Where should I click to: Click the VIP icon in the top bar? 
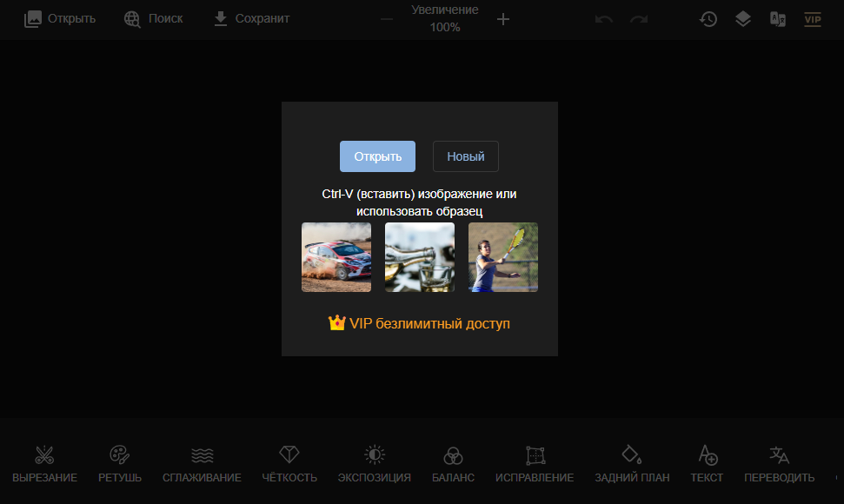(813, 18)
